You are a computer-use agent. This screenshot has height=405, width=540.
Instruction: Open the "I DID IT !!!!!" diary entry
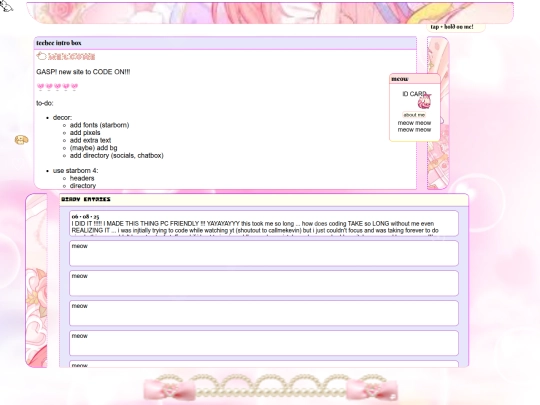tap(264, 224)
